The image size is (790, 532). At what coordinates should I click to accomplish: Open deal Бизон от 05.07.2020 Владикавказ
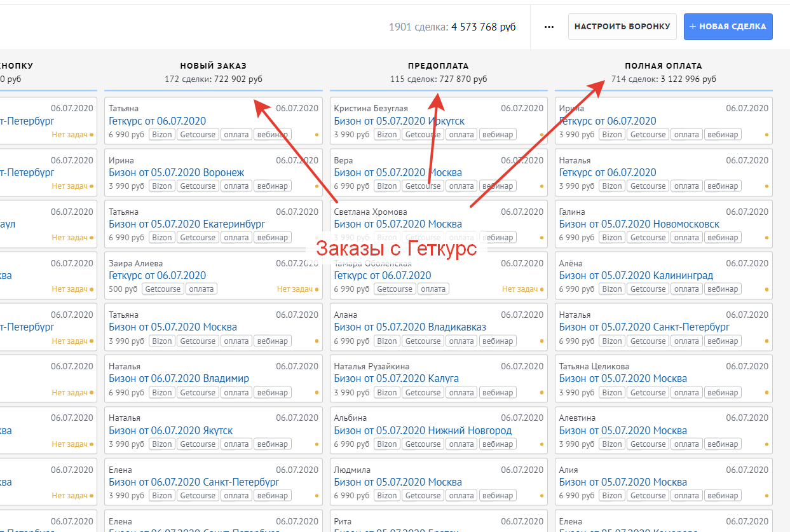(410, 327)
